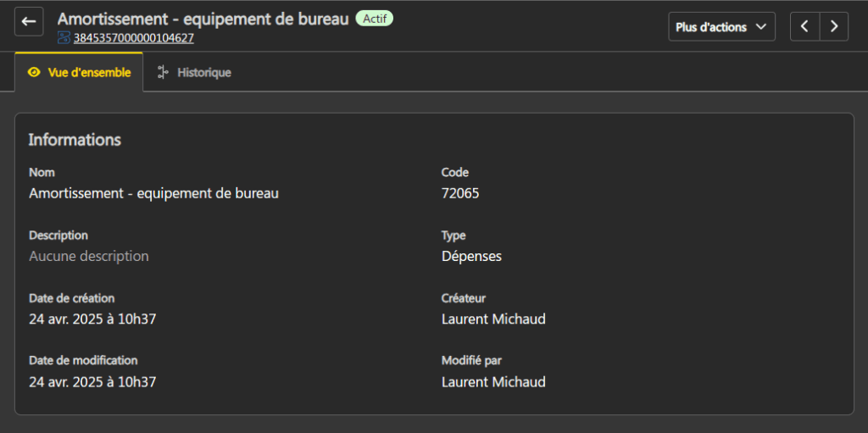Open the Plus d'actions dropdown
This screenshot has width=868, height=433.
click(721, 26)
